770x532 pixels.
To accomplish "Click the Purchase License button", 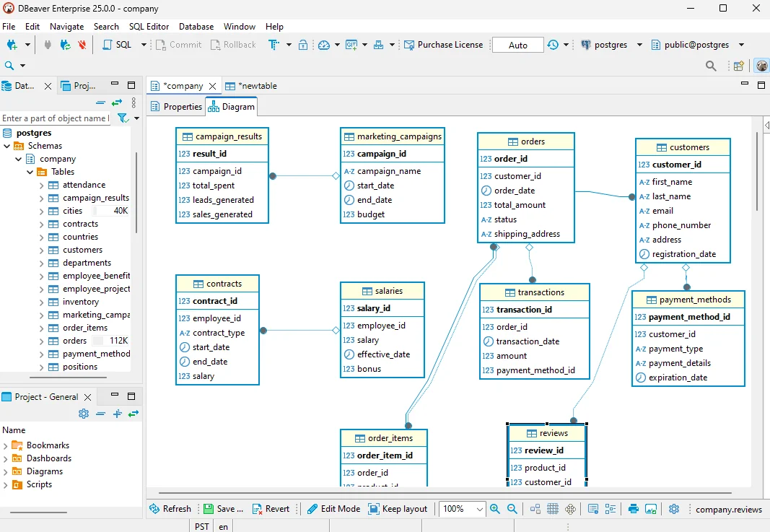I will tap(443, 45).
